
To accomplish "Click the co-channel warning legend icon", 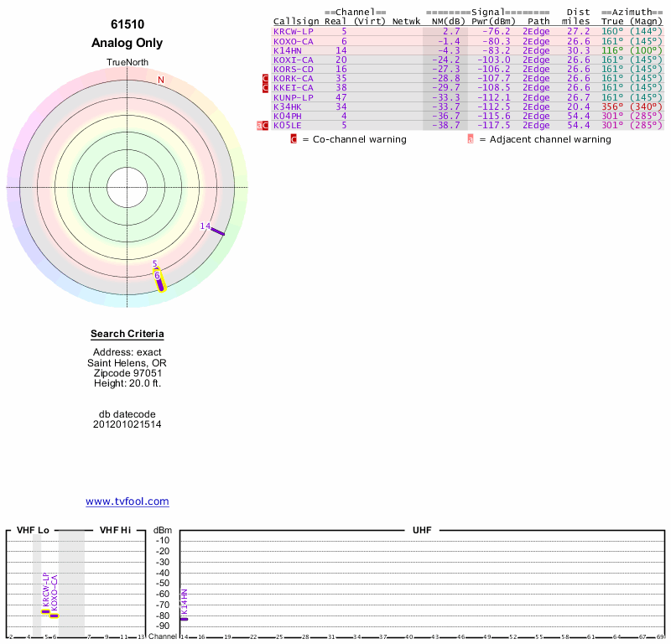I will pyautogui.click(x=294, y=139).
